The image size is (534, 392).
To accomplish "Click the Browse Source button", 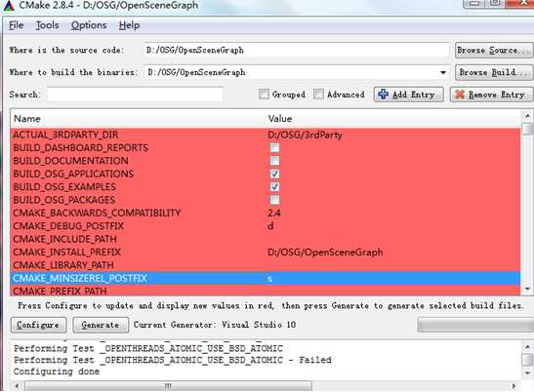I will click(x=494, y=51).
